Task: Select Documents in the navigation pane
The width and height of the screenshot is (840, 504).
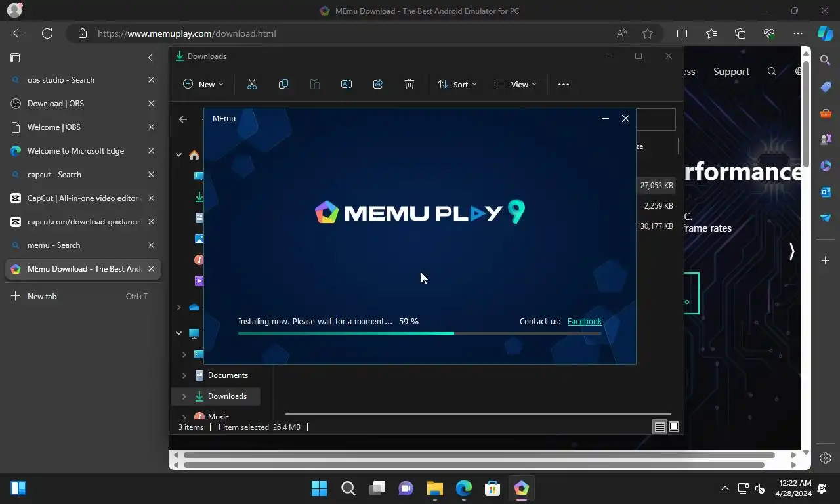Action: (228, 375)
